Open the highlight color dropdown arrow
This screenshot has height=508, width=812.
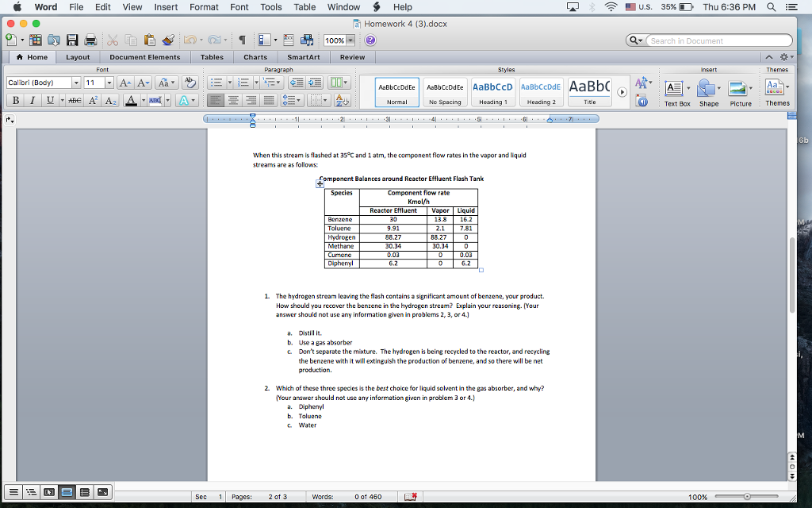coord(168,100)
